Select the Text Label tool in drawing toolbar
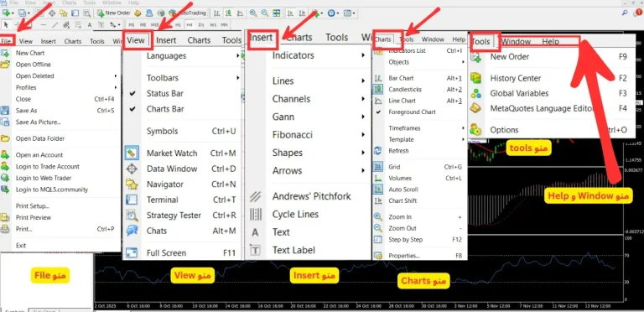 pyautogui.click(x=101, y=24)
